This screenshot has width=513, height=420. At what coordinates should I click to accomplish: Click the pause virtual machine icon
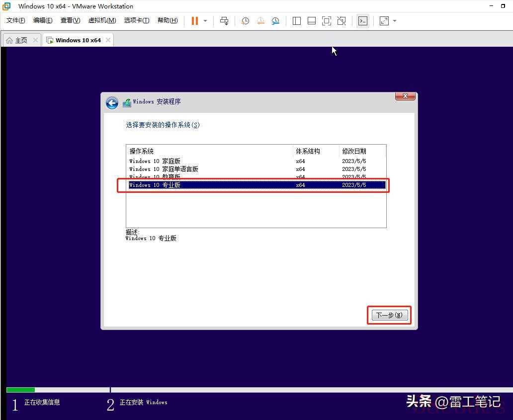pyautogui.click(x=194, y=21)
